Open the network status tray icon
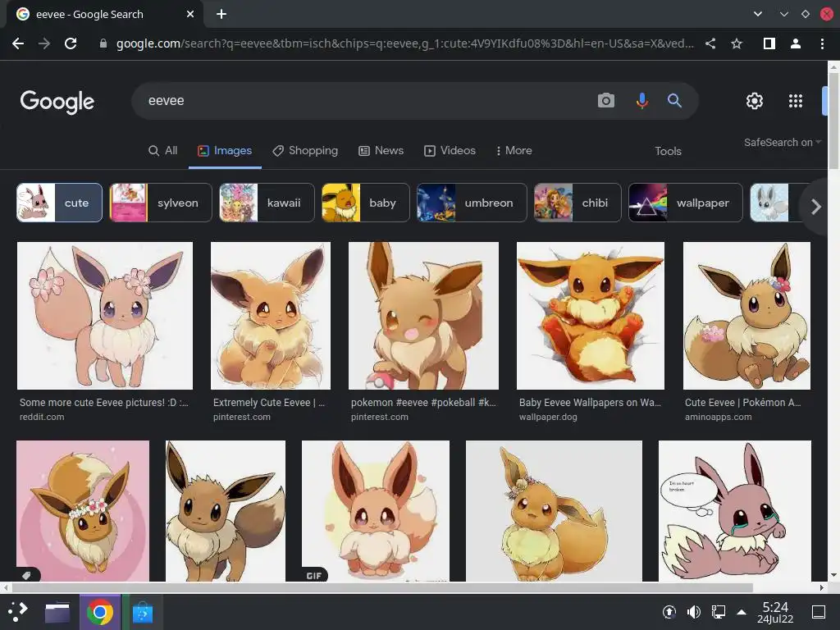 click(718, 612)
